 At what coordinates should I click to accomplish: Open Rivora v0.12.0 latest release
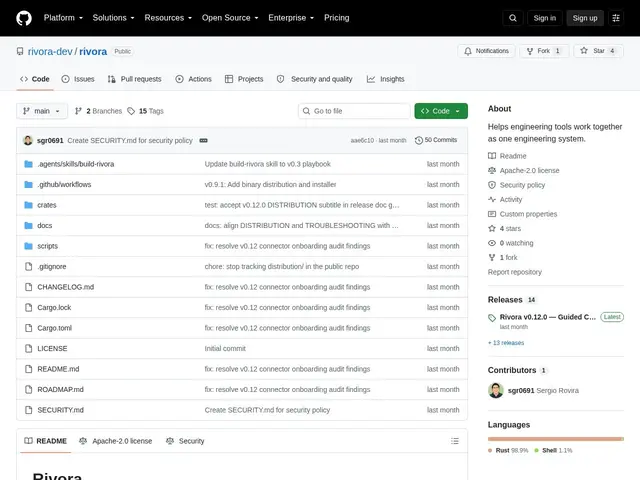coord(547,317)
